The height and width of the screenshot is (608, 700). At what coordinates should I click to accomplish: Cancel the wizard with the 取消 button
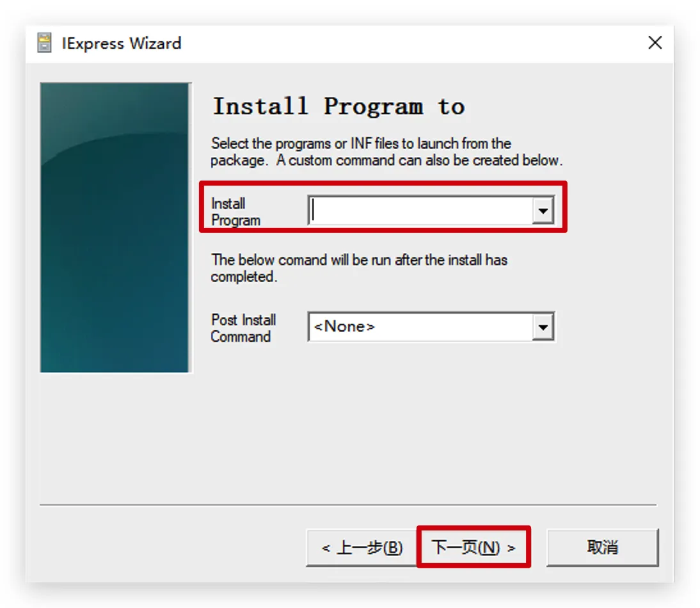[602, 548]
